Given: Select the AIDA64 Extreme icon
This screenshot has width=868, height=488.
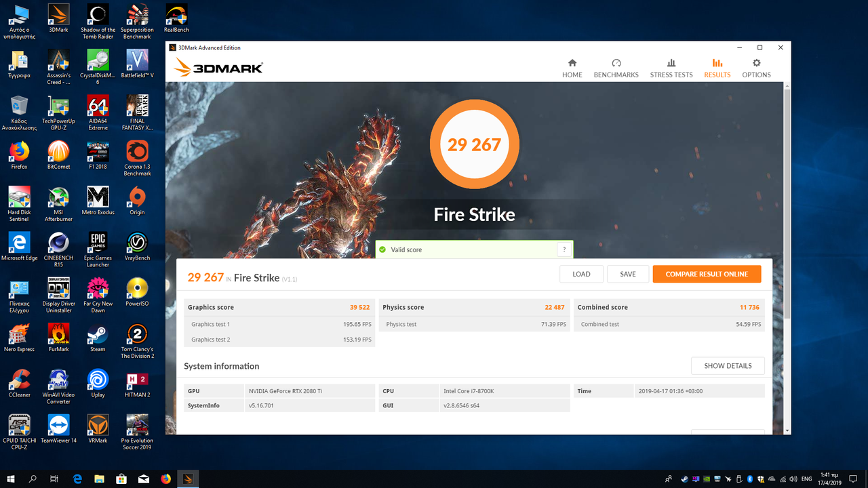Looking at the screenshot, I should pos(98,113).
